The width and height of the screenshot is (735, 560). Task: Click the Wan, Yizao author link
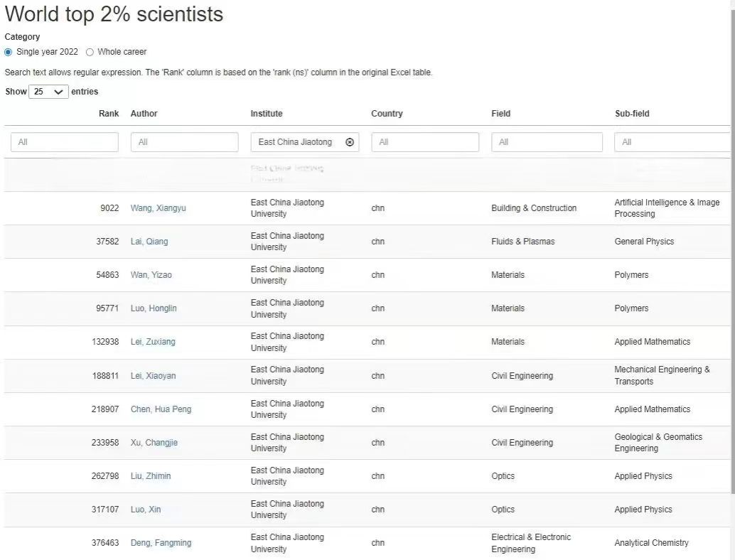tap(151, 275)
